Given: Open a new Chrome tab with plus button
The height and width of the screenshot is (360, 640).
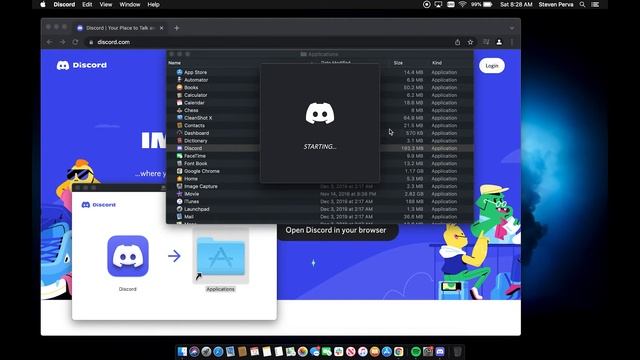Looking at the screenshot, I should [176, 28].
